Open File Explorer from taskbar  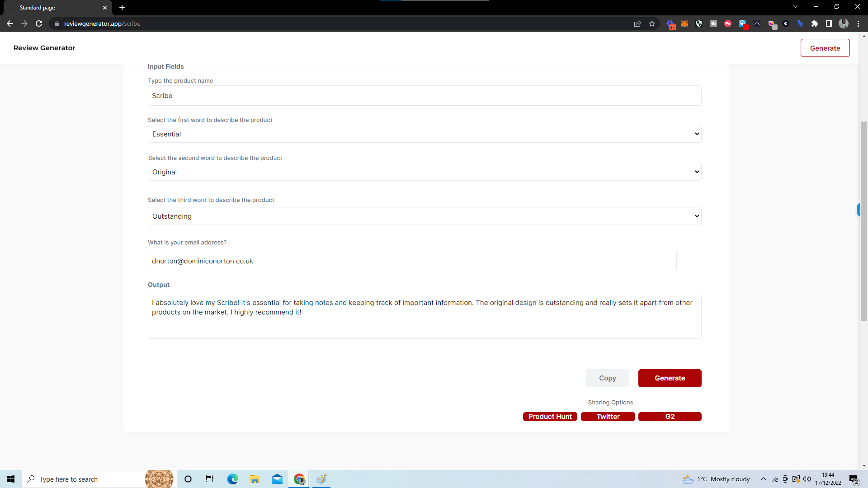255,479
